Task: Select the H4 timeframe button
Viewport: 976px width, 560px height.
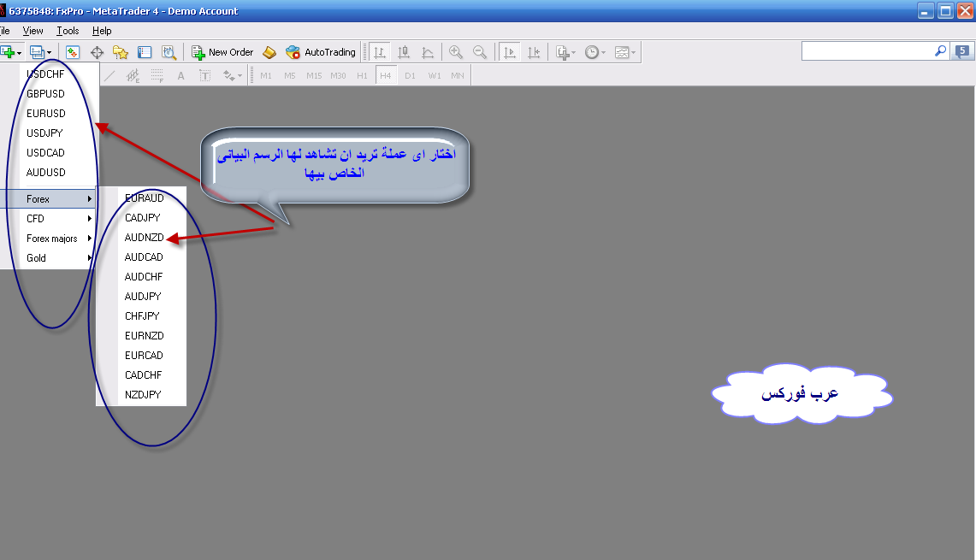Action: click(x=386, y=76)
